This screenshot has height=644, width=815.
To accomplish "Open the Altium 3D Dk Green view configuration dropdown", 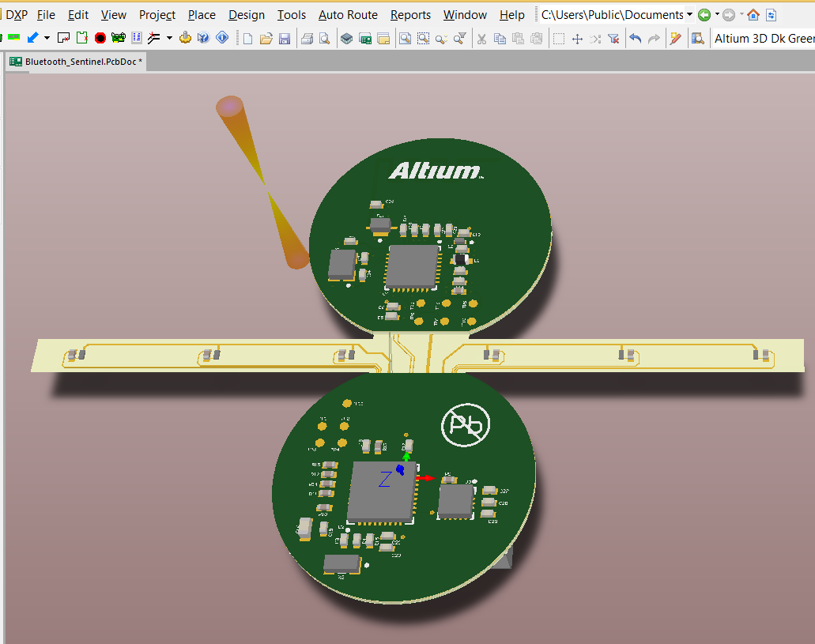I will click(x=764, y=39).
